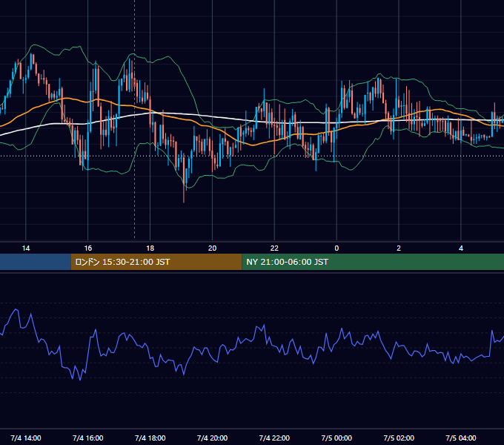Click the blue session bar before London

(x=36, y=262)
